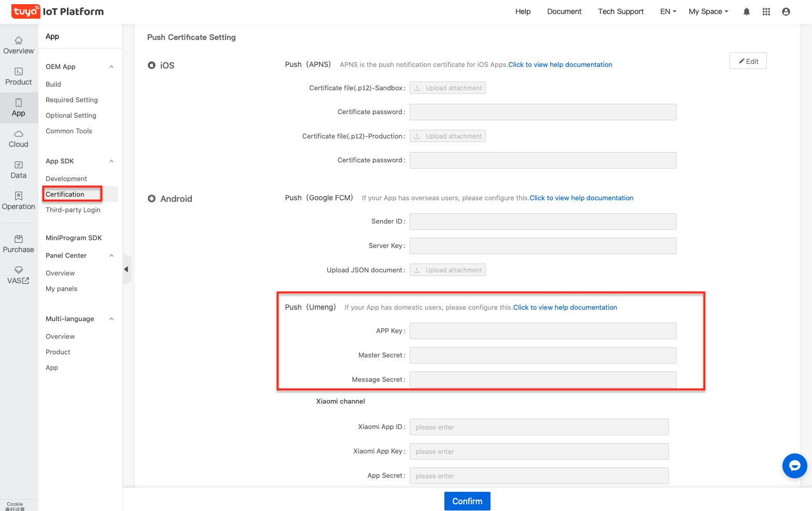The height and width of the screenshot is (511, 812).
Task: Click the notification bell icon
Action: 746,12
